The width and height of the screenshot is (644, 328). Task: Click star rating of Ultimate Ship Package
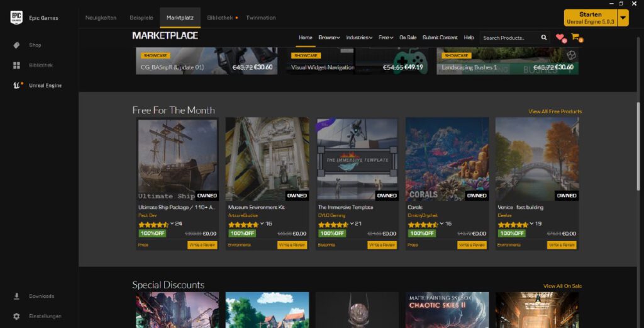point(153,224)
